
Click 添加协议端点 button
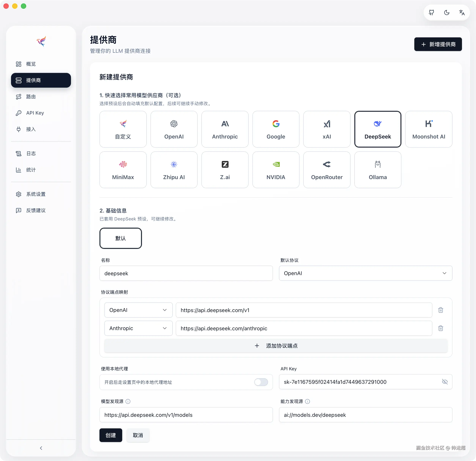coord(276,346)
